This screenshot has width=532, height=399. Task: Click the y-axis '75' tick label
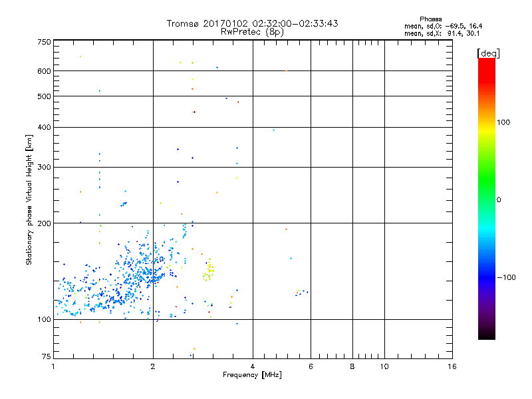coord(47,356)
